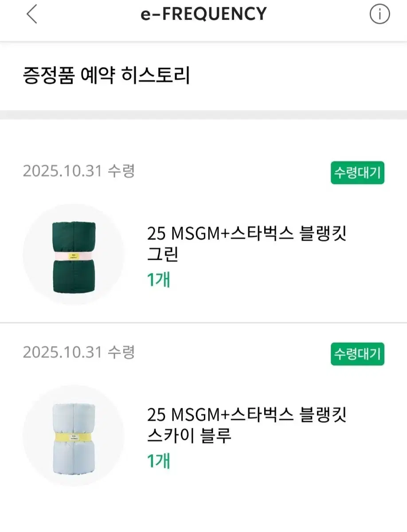
Task: Click the separator line between the two reservations
Action: [203, 323]
